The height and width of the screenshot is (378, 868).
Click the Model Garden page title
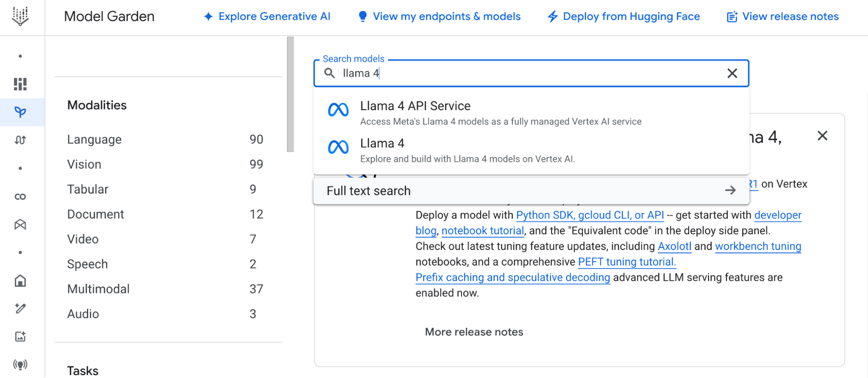click(x=109, y=16)
